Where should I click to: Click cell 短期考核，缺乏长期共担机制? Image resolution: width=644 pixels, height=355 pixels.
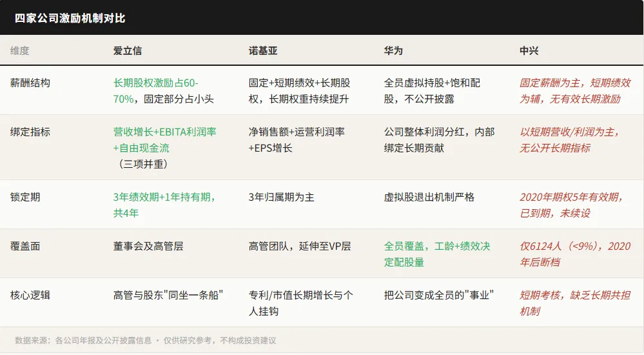(575, 303)
